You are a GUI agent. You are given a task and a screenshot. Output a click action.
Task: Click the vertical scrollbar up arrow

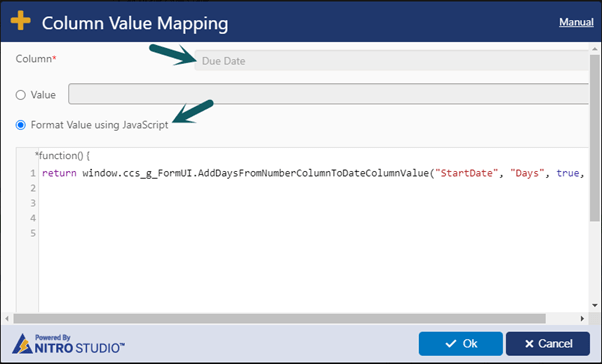tap(595, 49)
